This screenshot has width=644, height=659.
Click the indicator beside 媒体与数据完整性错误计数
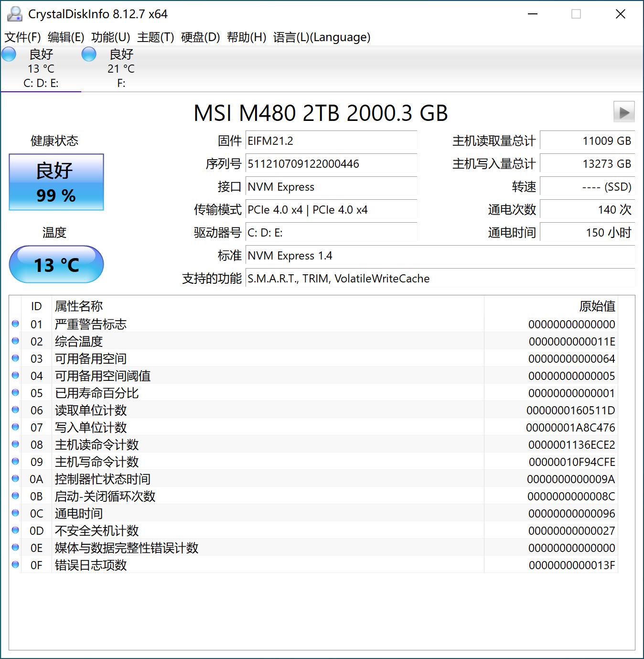click(x=15, y=547)
